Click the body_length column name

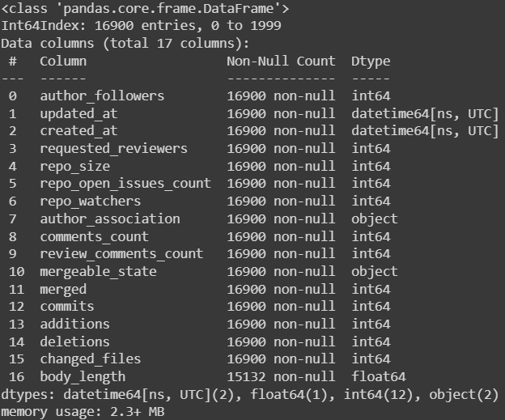[83, 377]
